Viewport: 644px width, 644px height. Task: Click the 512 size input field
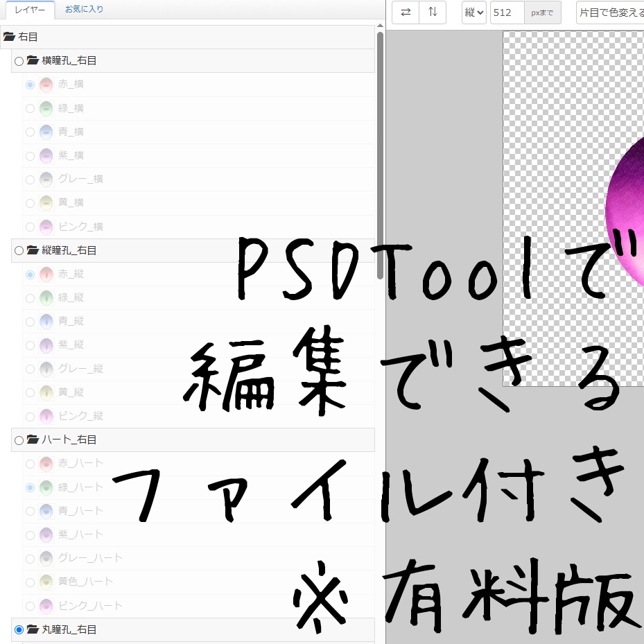point(506,12)
